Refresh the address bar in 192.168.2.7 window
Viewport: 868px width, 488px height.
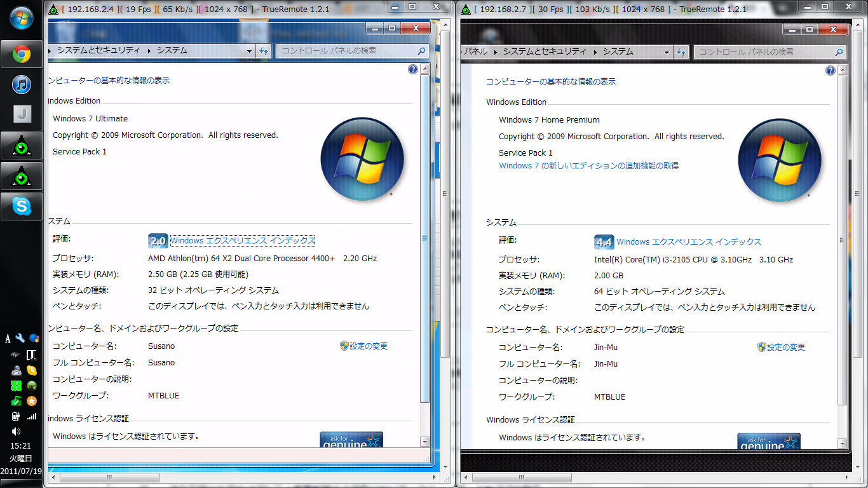tap(682, 52)
